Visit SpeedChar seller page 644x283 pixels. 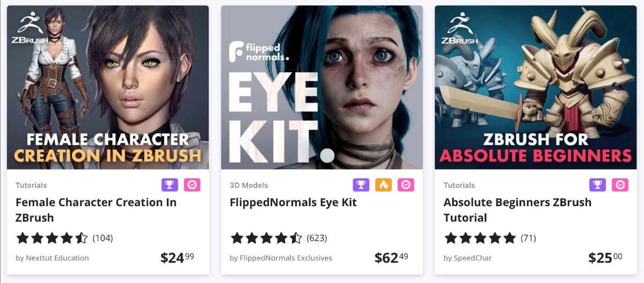click(467, 258)
